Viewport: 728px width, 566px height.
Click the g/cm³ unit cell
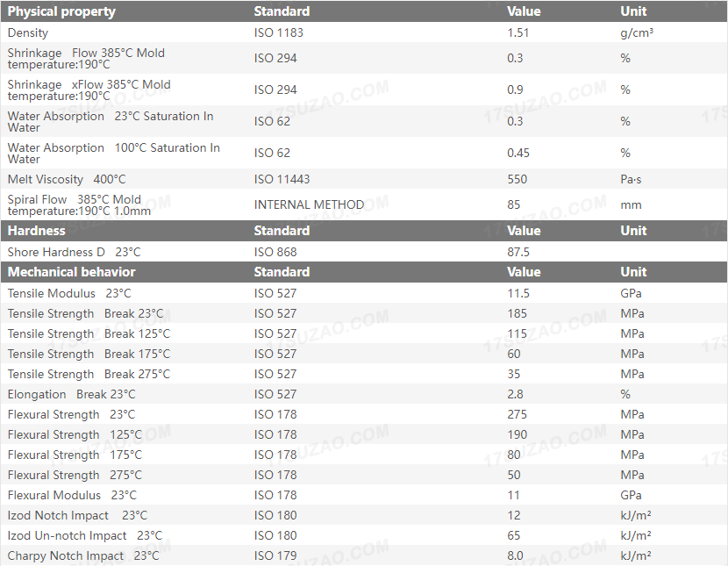[x=636, y=32]
